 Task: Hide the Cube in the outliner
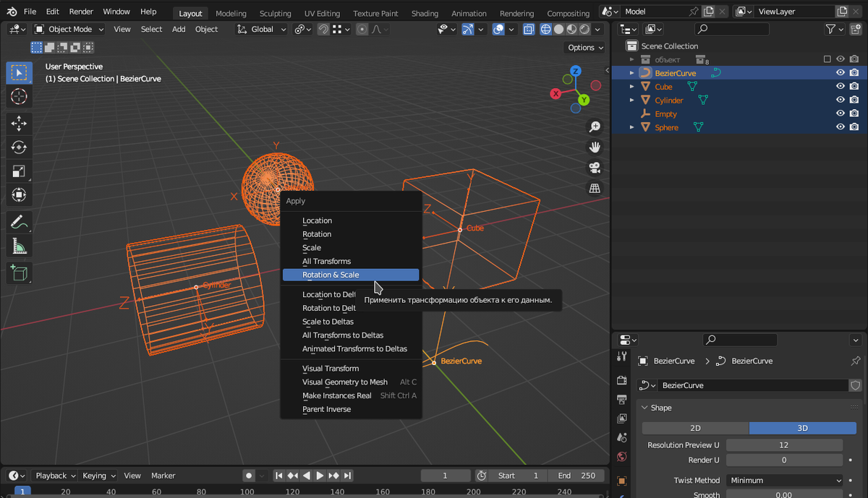click(841, 87)
